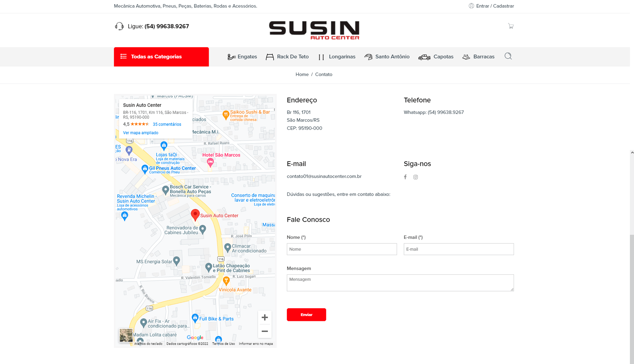The image size is (634, 364).
Task: Click the search magnifier icon
Action: coord(508,56)
